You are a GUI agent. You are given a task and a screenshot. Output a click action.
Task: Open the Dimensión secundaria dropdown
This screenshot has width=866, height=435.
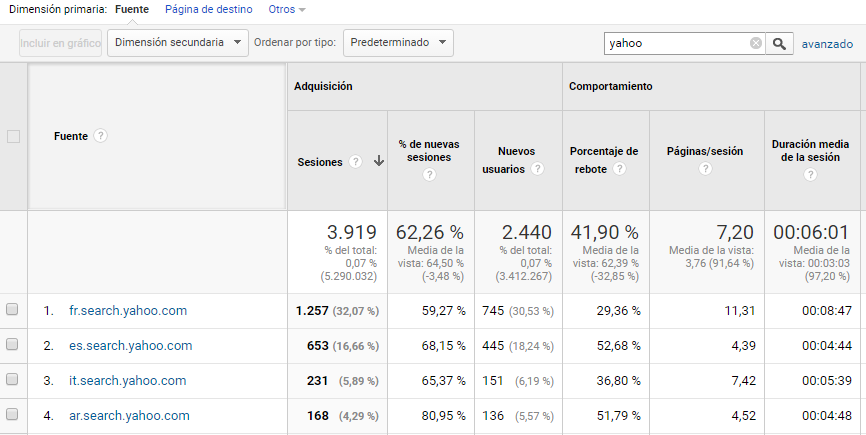click(x=177, y=43)
